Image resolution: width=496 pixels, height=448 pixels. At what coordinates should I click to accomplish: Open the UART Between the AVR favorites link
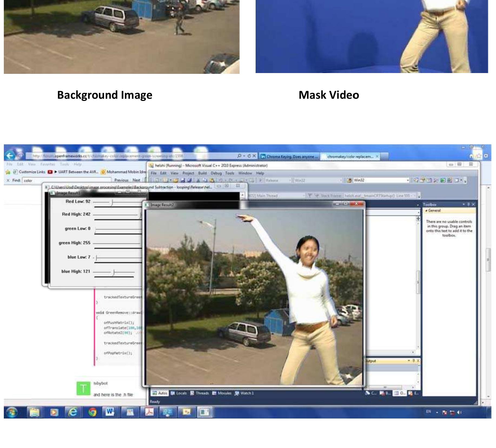pos(78,172)
